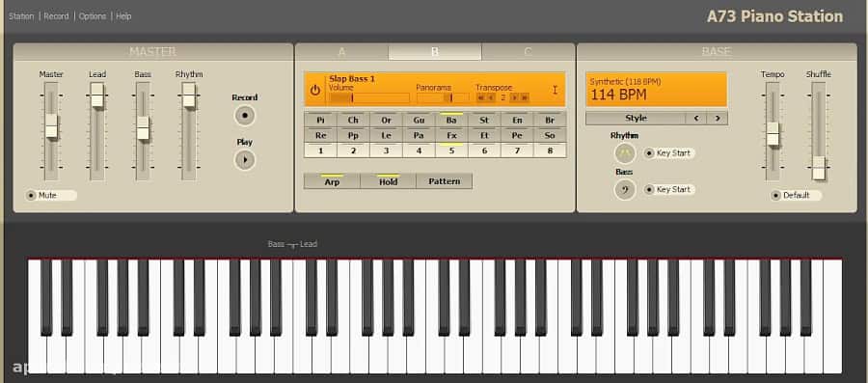The width and height of the screenshot is (868, 383).
Task: Choose the Gu guitar category
Action: point(420,120)
